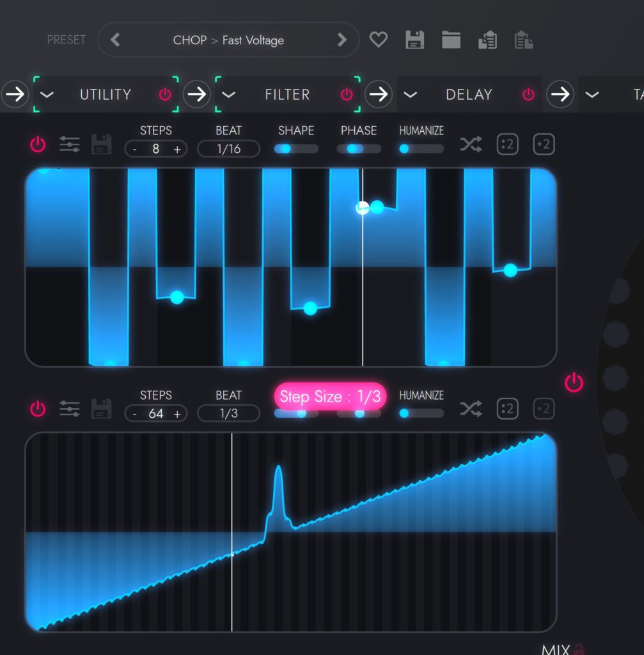Save lower sequencer pattern via floppy icon
This screenshot has width=644, height=655.
point(102,409)
